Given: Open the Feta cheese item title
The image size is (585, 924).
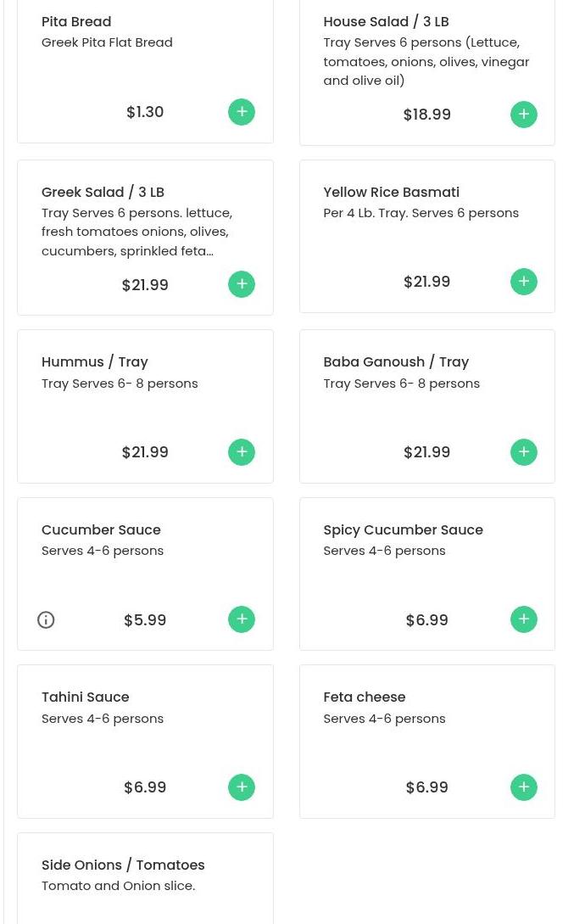Looking at the screenshot, I should click(x=364, y=697).
